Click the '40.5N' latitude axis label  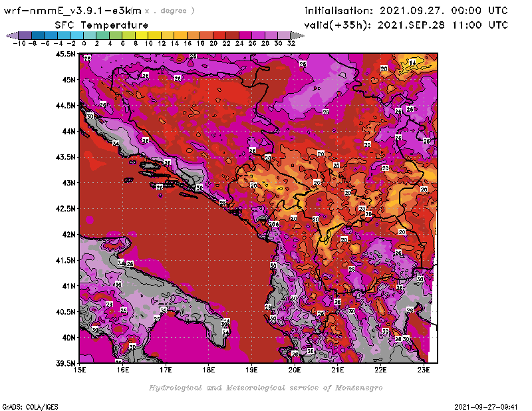pos(66,312)
